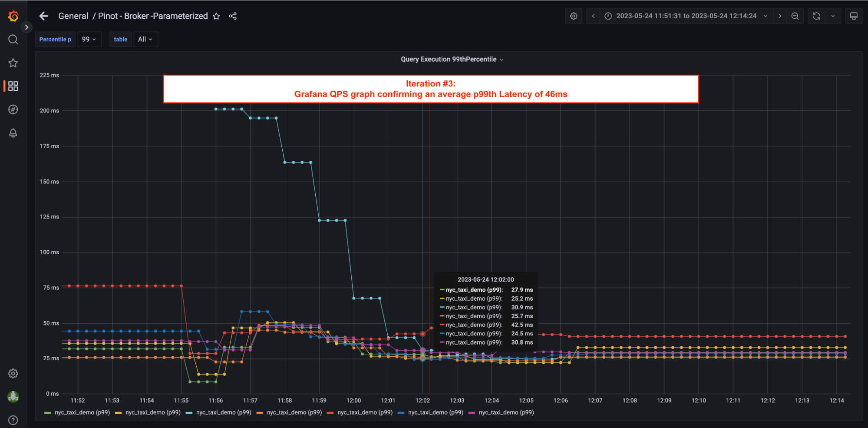Open Help via the question mark icon
This screenshot has width=868, height=428.
(13, 420)
